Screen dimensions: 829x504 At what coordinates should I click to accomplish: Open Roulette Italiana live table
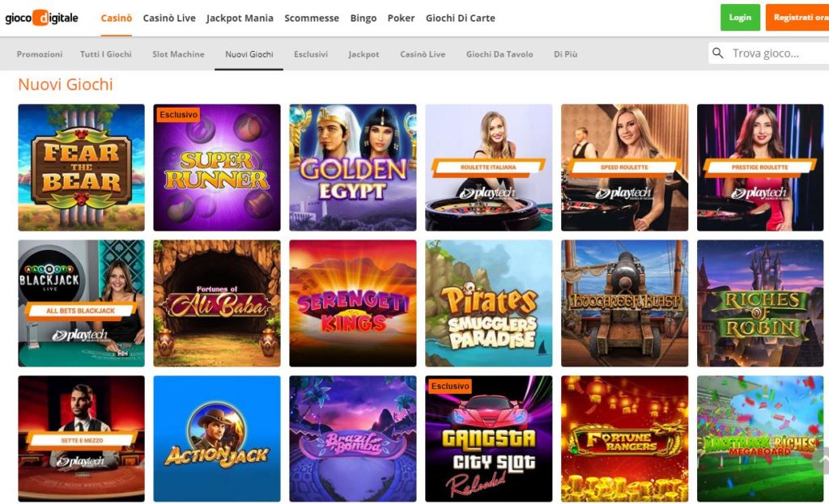488,167
